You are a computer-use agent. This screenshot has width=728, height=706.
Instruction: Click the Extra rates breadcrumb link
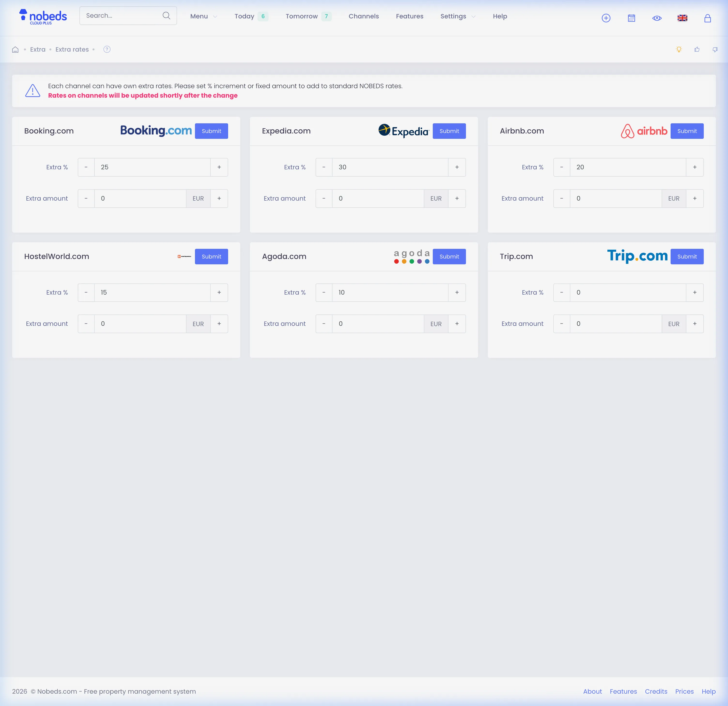(x=72, y=49)
